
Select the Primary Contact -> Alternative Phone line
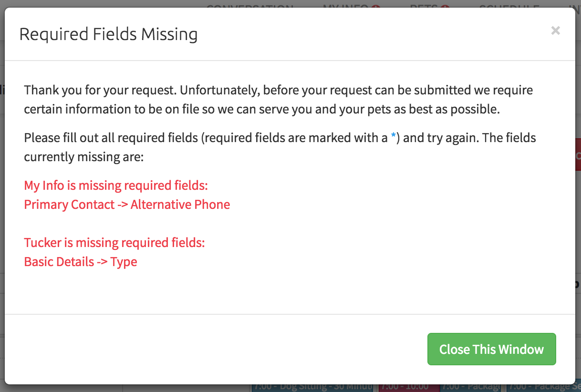(127, 205)
